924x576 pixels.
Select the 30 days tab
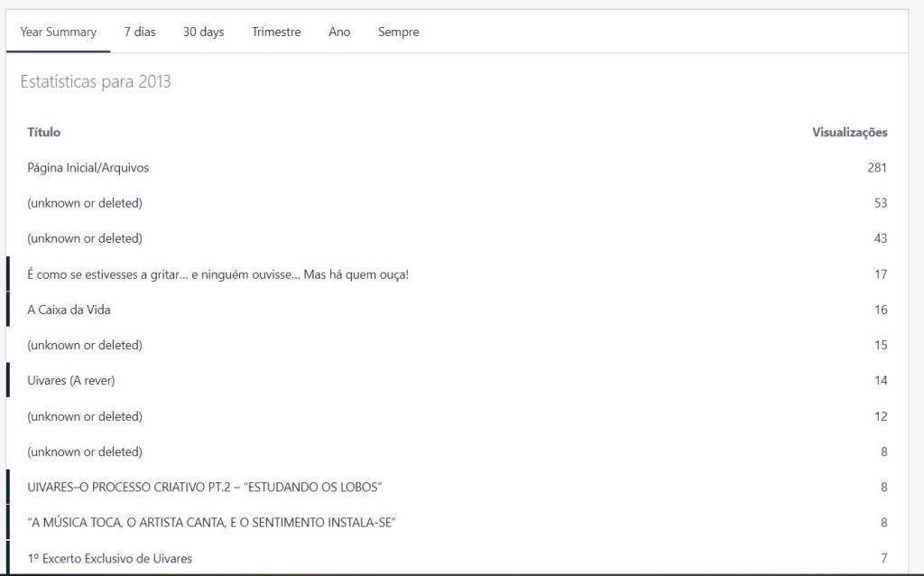coord(203,32)
